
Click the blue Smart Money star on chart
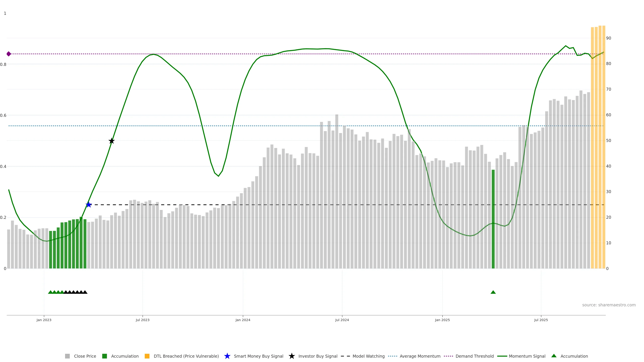coord(89,205)
